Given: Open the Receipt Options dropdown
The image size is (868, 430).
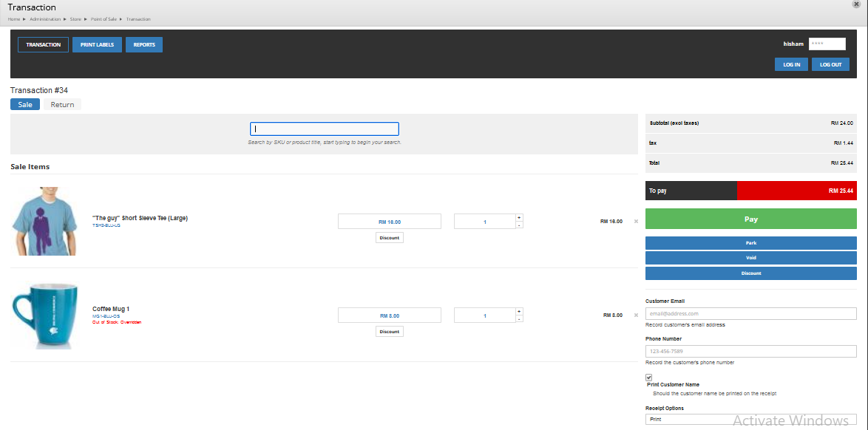Looking at the screenshot, I should coord(750,420).
